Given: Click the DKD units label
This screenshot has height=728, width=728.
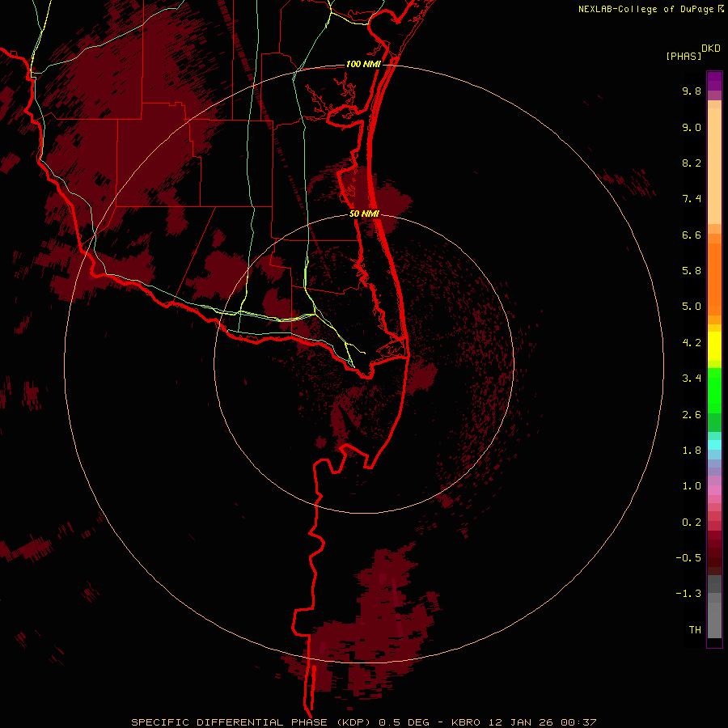Looking at the screenshot, I should 711,49.
